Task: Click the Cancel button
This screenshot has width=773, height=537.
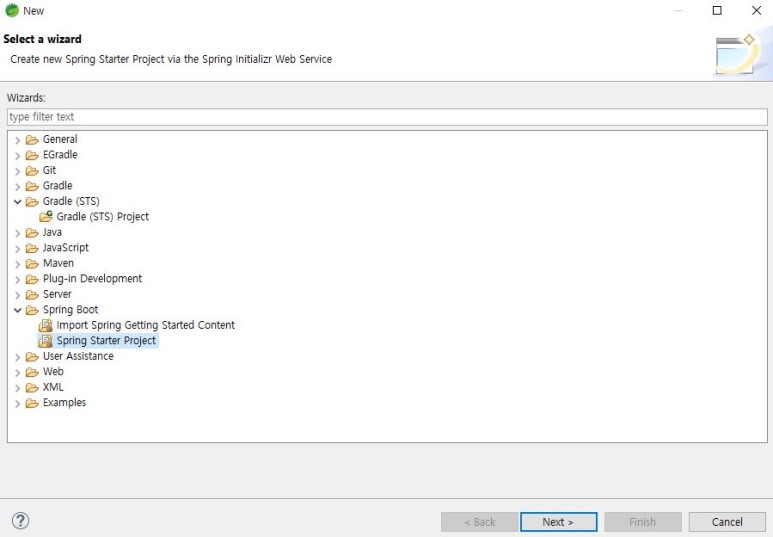Action: tap(727, 522)
